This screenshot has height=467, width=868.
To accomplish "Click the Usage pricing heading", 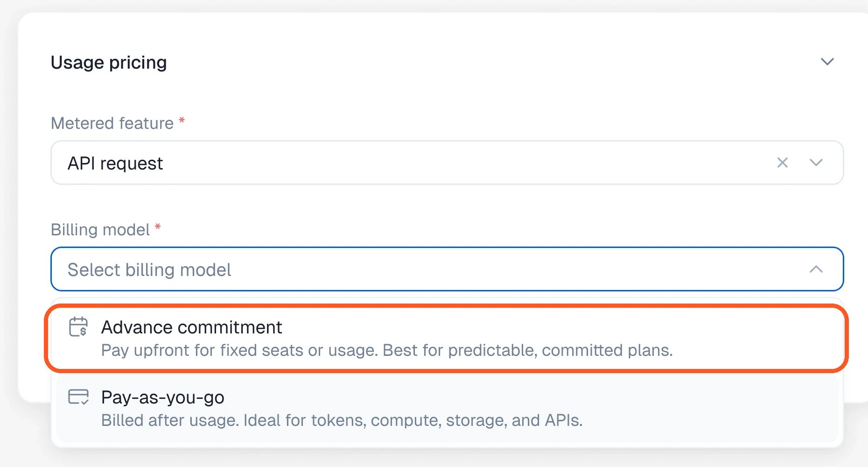I will 109,63.
